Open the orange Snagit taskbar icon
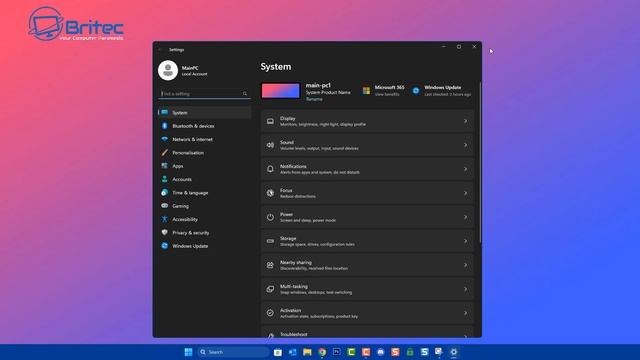The width and height of the screenshot is (640, 360). 395,352
